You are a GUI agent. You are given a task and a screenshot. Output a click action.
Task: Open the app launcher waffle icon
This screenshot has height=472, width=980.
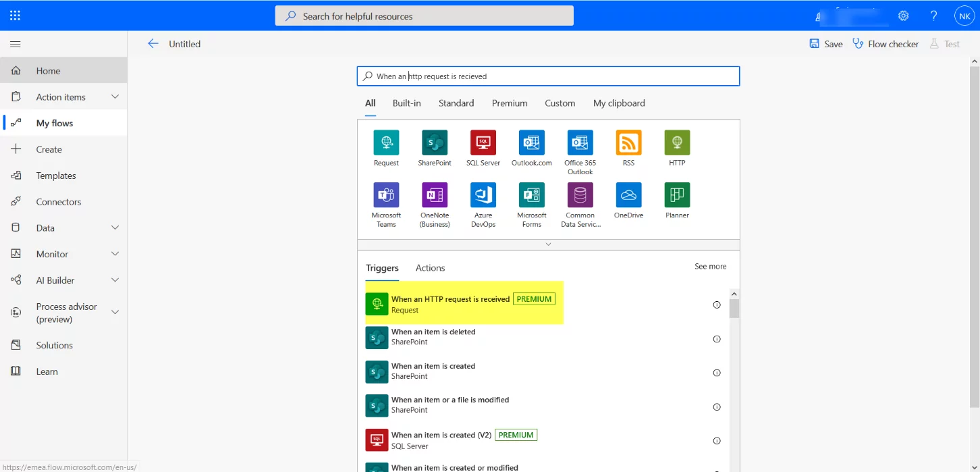15,16
